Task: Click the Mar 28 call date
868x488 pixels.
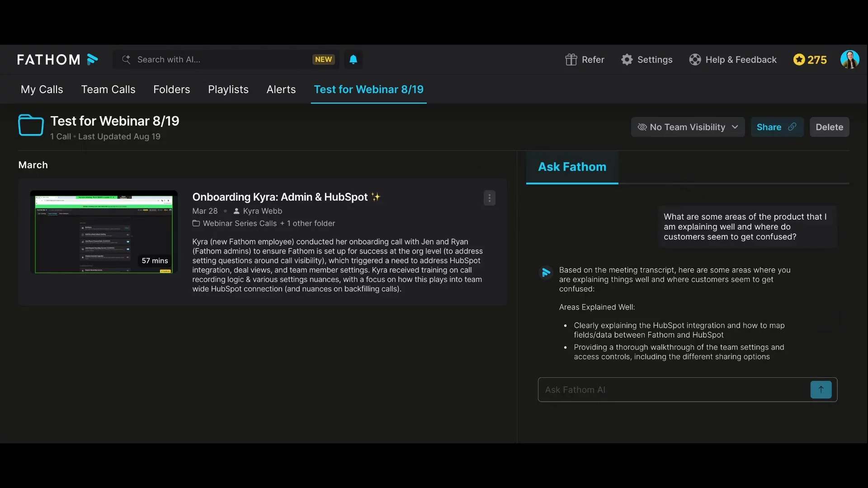Action: coord(205,211)
